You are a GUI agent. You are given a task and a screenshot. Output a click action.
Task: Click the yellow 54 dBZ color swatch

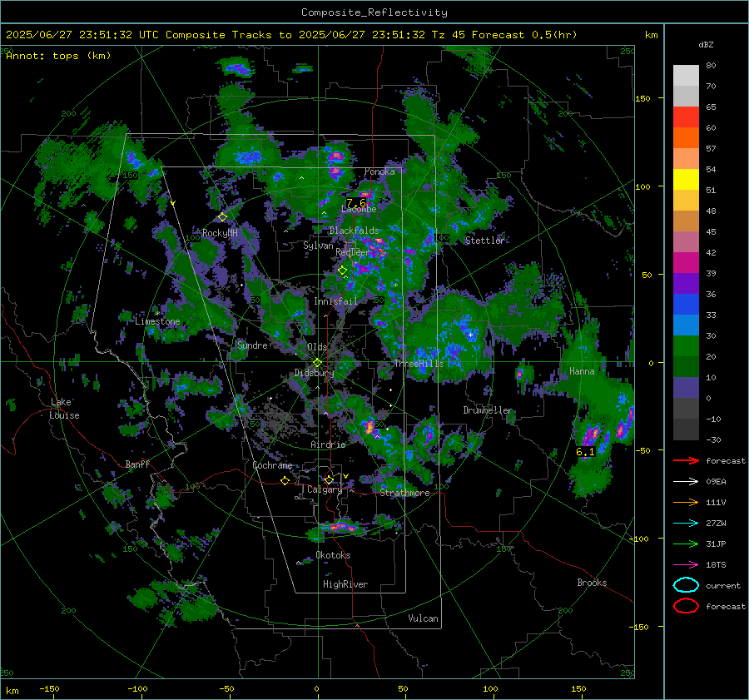[x=686, y=180]
